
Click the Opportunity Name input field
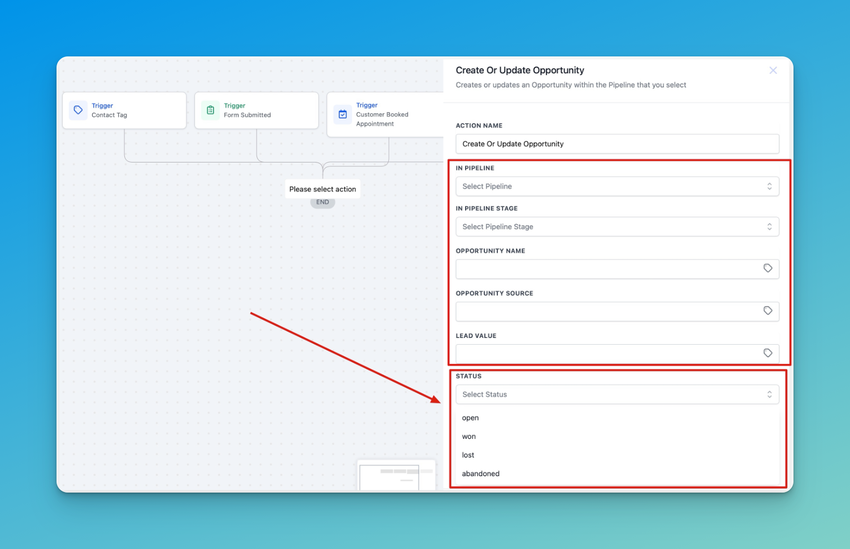pyautogui.click(x=617, y=269)
